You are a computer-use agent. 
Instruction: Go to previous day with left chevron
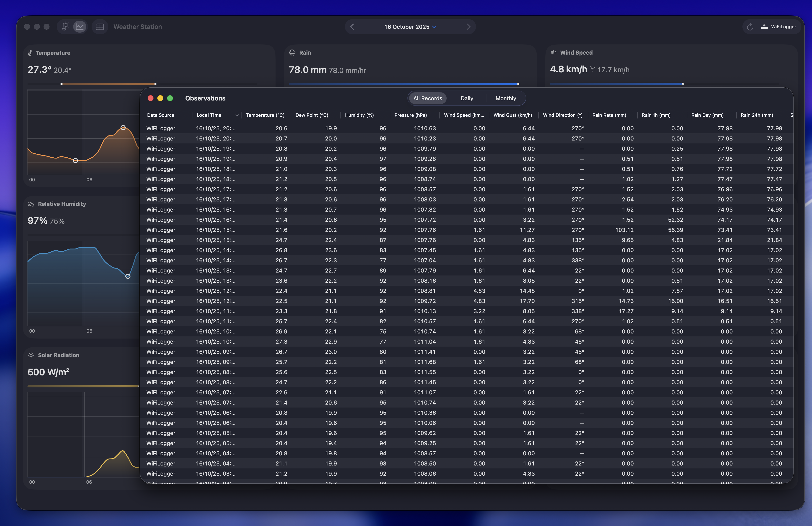click(x=353, y=27)
